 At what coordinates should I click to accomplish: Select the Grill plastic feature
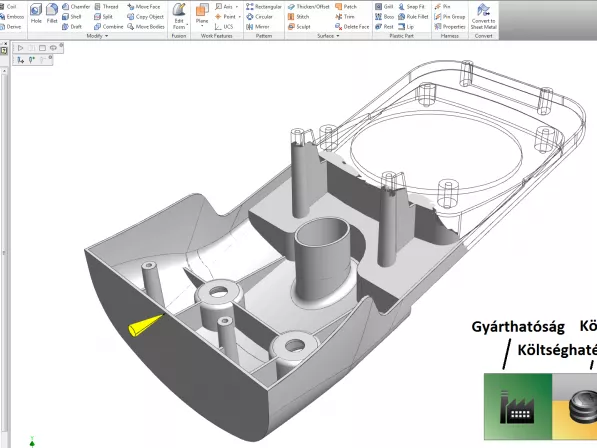pyautogui.click(x=384, y=6)
